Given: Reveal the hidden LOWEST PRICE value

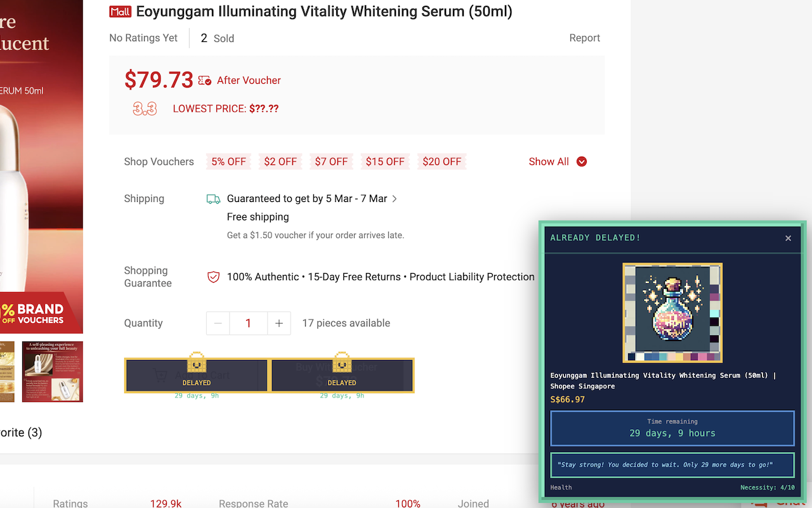Looking at the screenshot, I should (262, 109).
